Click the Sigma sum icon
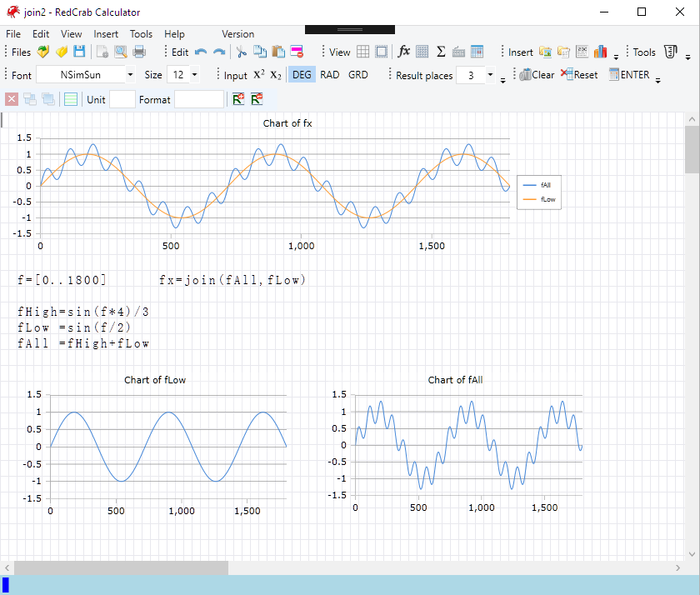Screen dimensions: 700x595 pos(441,52)
